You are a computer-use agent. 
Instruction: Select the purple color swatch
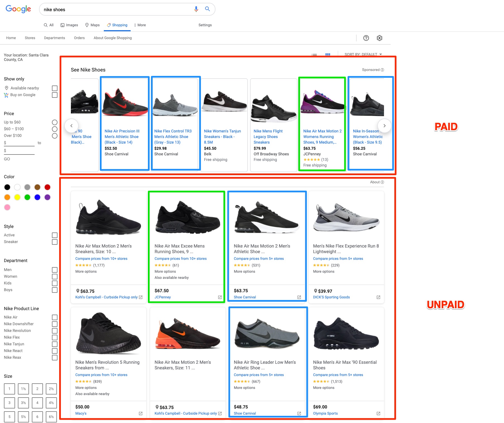47,197
